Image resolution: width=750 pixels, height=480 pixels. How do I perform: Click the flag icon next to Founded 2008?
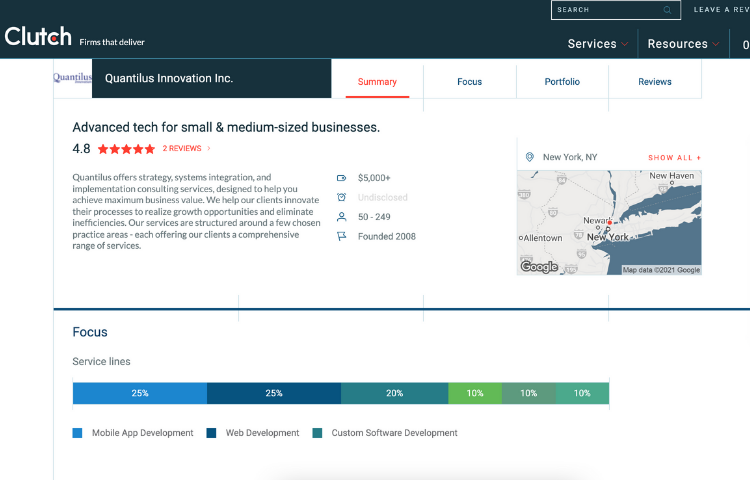341,236
